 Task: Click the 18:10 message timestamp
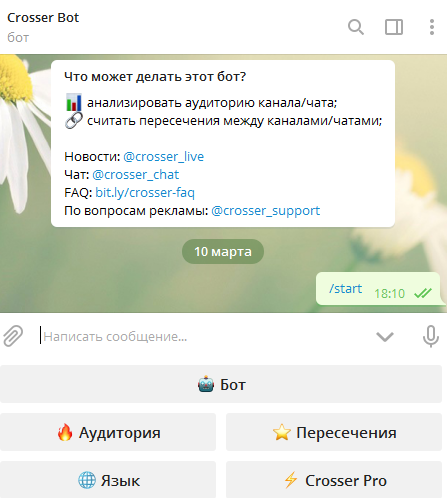(x=389, y=294)
